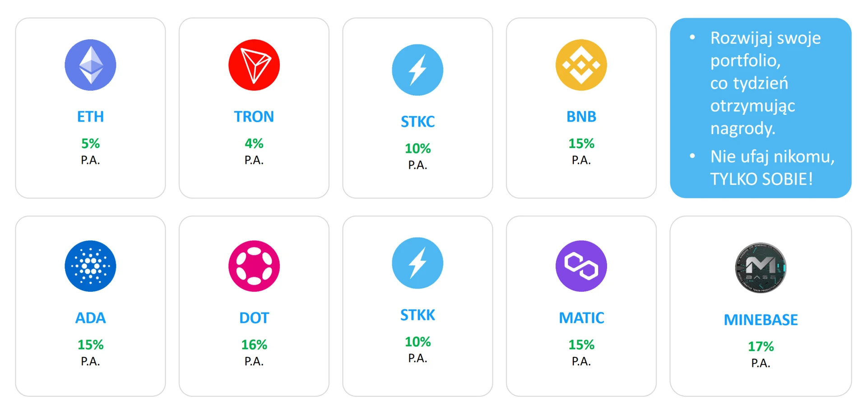This screenshot has width=868, height=417.
Task: Click the 'Nie ufaj nikomu' bullet text
Action: 772,157
